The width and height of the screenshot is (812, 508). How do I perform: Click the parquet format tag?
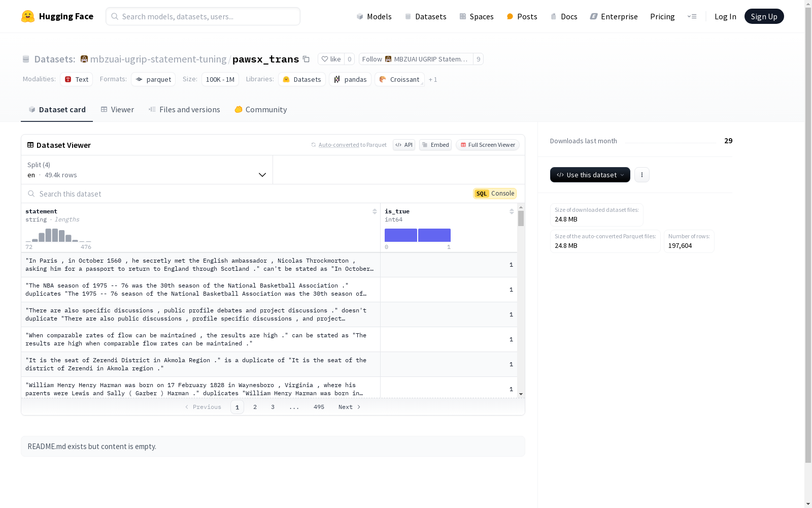153,79
